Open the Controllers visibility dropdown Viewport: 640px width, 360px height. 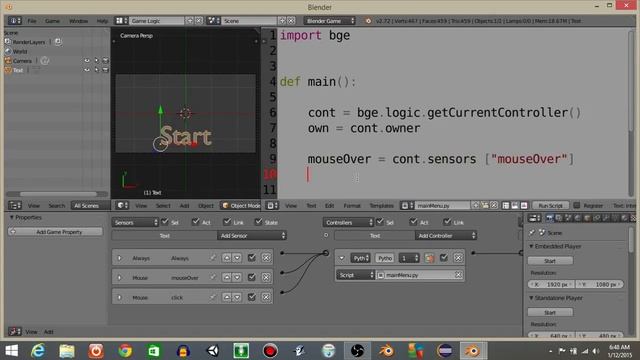(348, 222)
